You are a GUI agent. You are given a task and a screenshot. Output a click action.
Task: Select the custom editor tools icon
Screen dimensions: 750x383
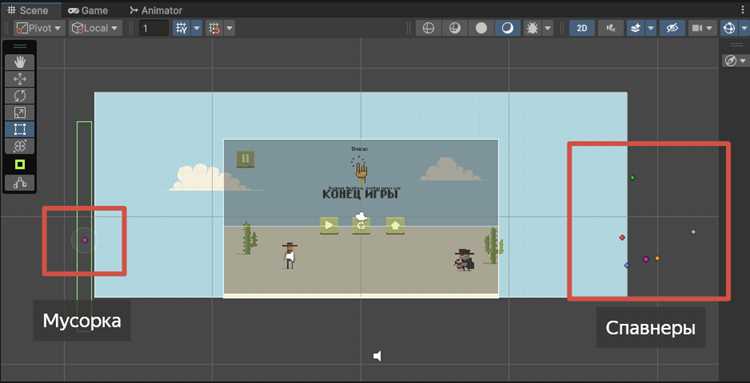pos(20,183)
